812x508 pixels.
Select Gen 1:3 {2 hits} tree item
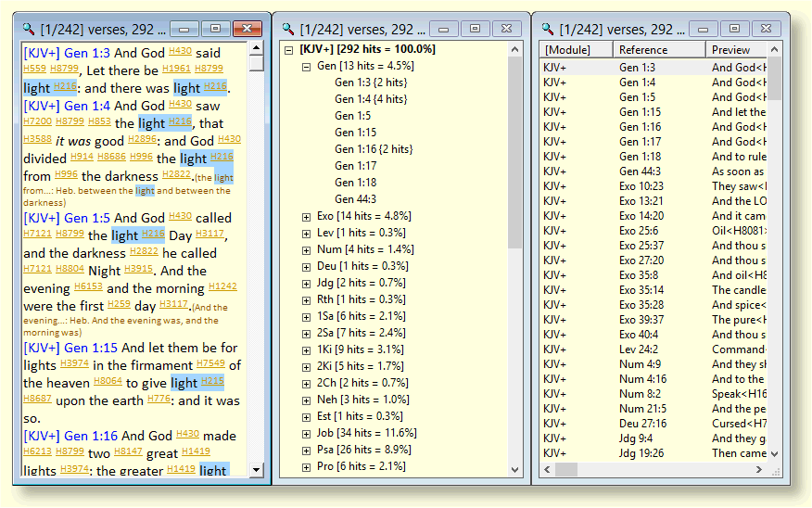click(371, 83)
